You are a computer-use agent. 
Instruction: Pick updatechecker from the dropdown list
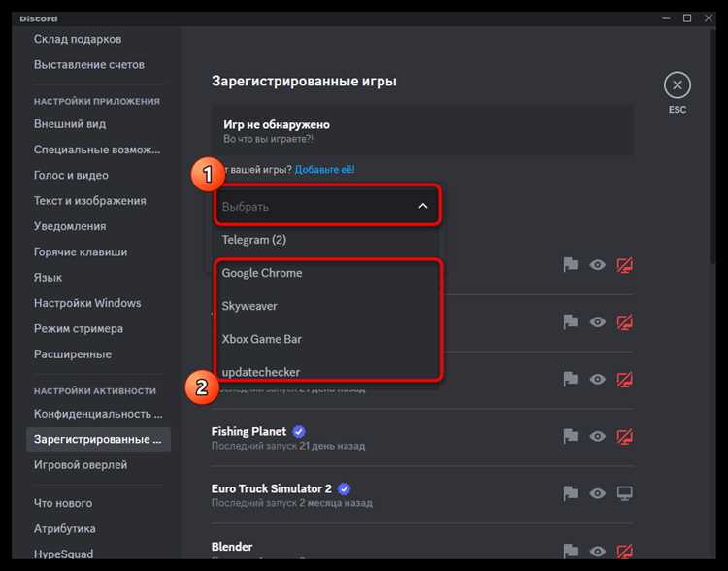(x=325, y=370)
